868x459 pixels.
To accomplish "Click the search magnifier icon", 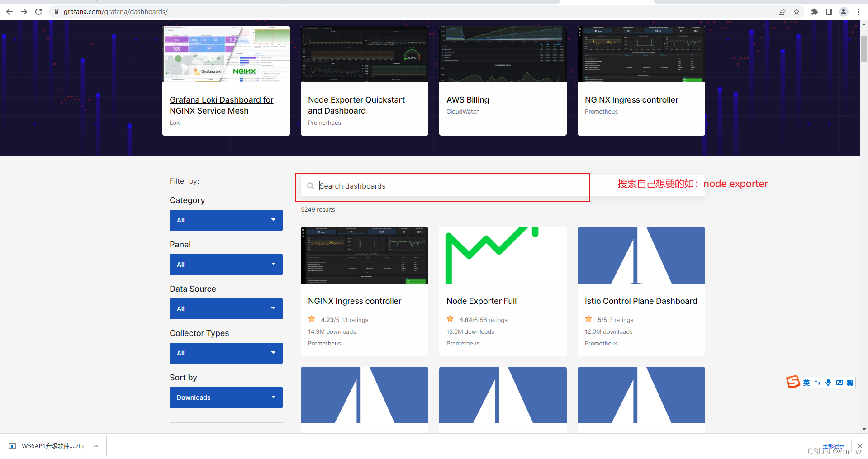I will (310, 186).
